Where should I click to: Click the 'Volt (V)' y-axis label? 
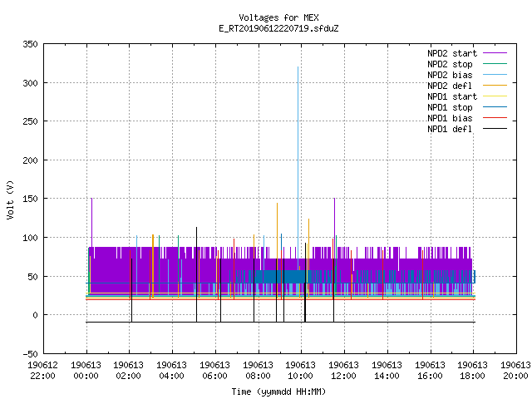(10, 199)
